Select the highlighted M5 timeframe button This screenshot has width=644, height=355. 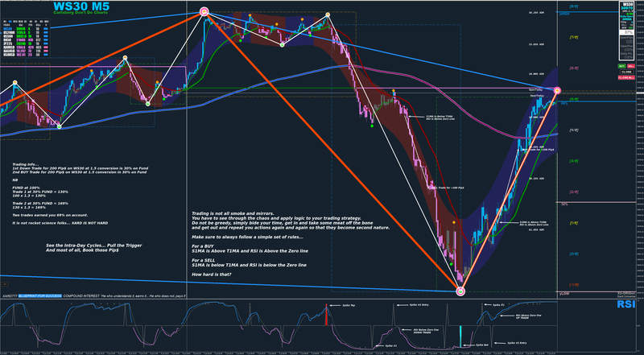click(10, 22)
